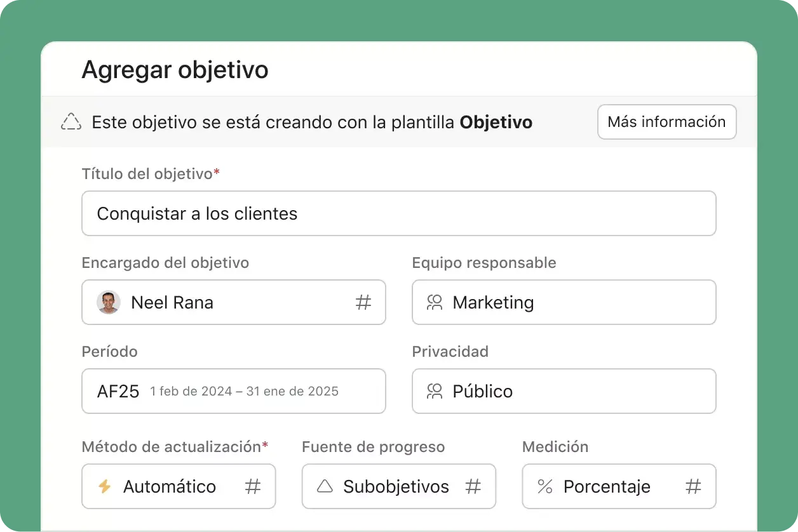
Task: Click the Encargado del objetivo label
Action: tap(165, 263)
